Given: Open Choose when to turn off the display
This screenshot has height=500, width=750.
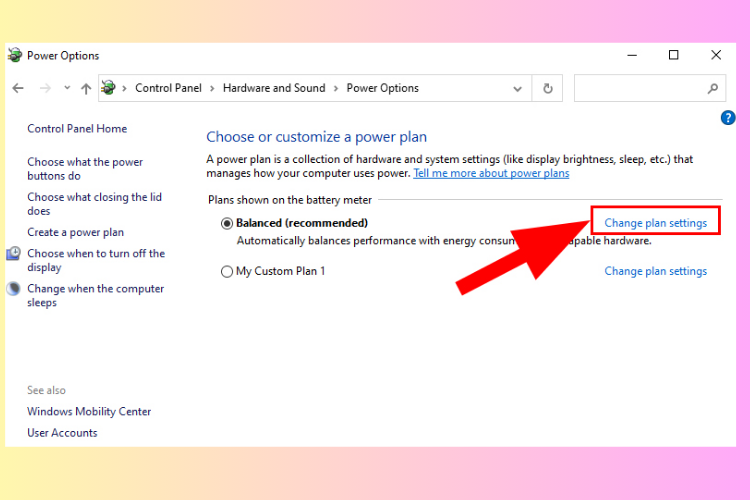Looking at the screenshot, I should tap(96, 260).
